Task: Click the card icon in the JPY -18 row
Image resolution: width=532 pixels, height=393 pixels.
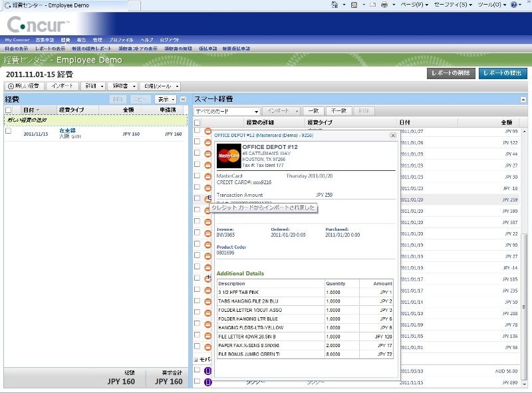Action: (x=208, y=188)
